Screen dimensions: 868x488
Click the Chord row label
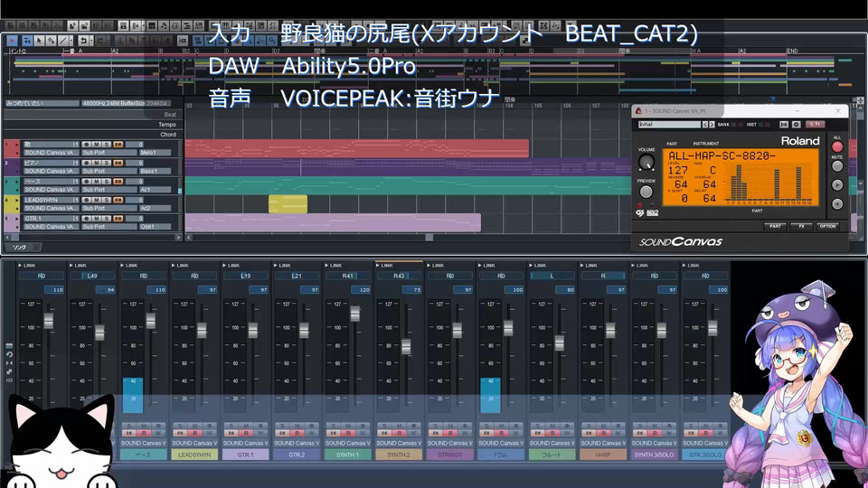pos(168,135)
